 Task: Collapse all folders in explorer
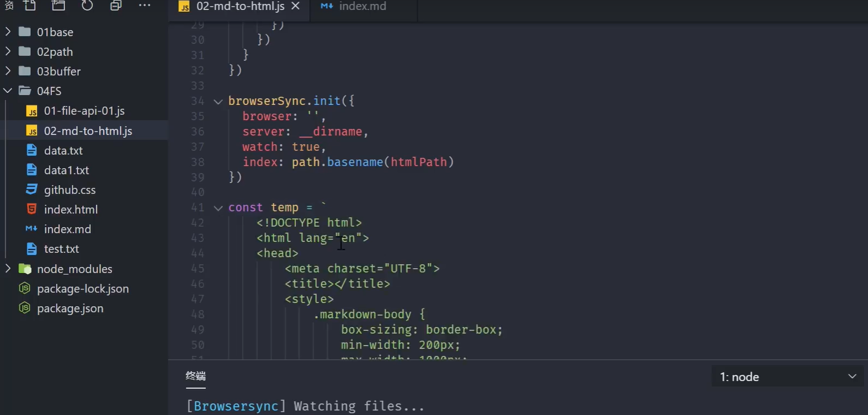click(x=116, y=6)
